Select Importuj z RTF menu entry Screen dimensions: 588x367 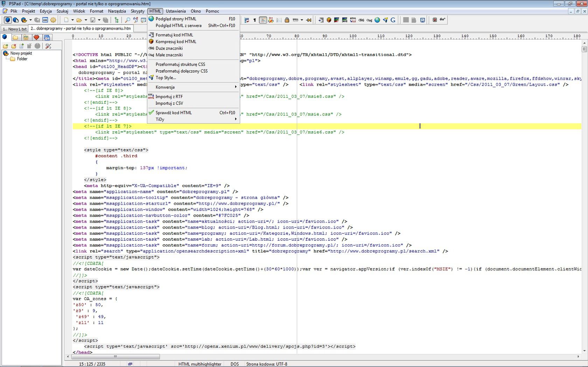[194, 97]
